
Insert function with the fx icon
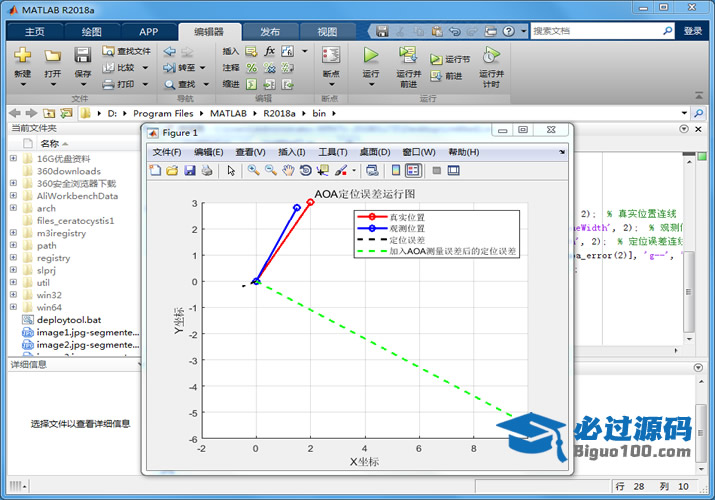click(269, 51)
